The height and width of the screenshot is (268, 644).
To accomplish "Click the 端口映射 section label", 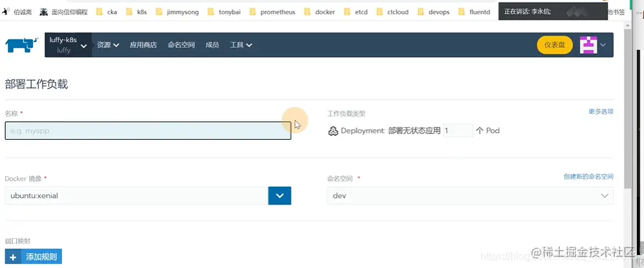I will 16,241.
